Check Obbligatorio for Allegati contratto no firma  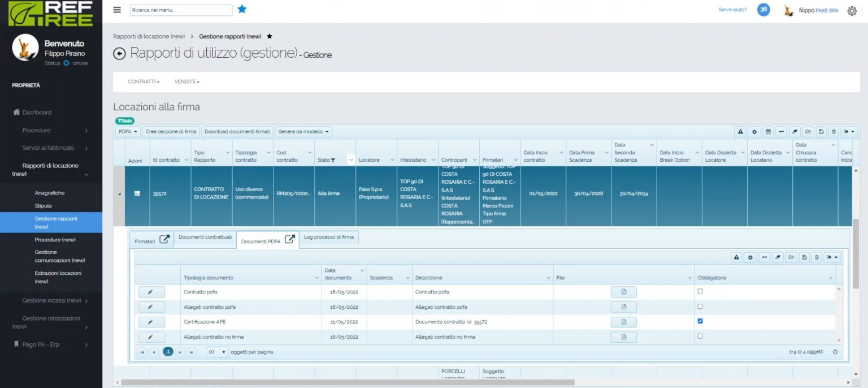pos(700,336)
